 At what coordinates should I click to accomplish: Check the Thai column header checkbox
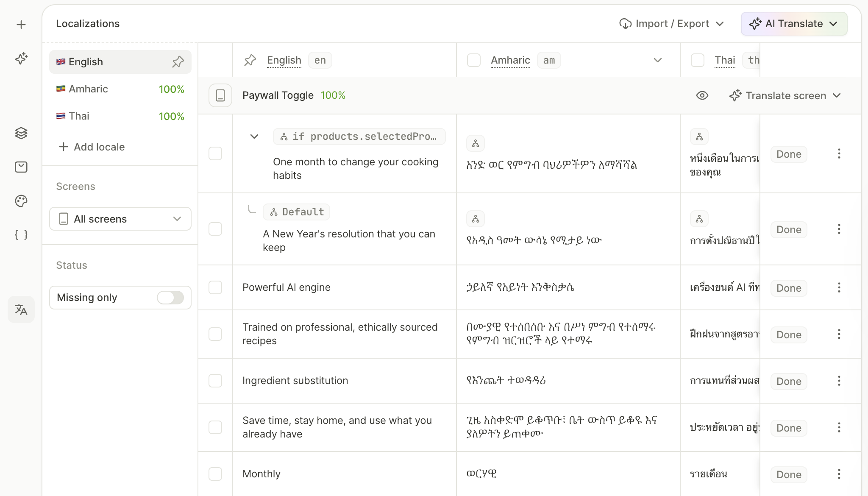pos(698,60)
